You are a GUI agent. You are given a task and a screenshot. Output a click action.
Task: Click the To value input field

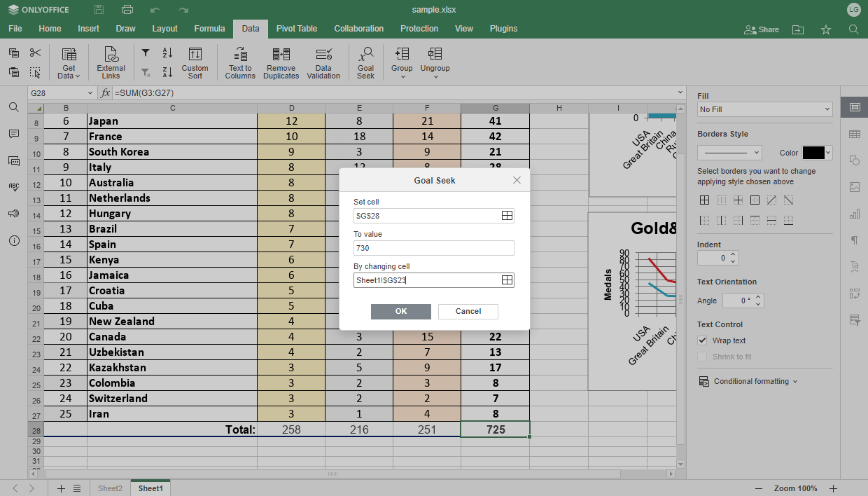(x=433, y=247)
